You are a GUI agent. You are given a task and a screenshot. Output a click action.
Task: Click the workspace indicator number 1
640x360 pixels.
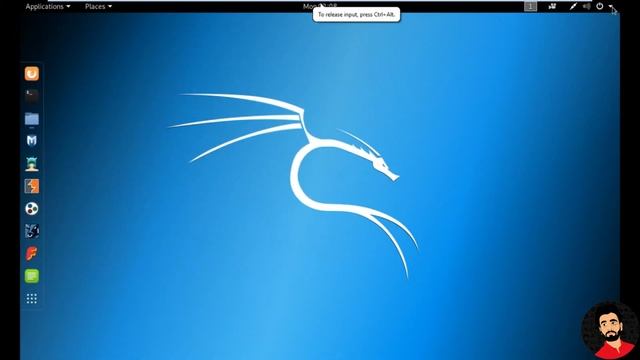pos(531,6)
